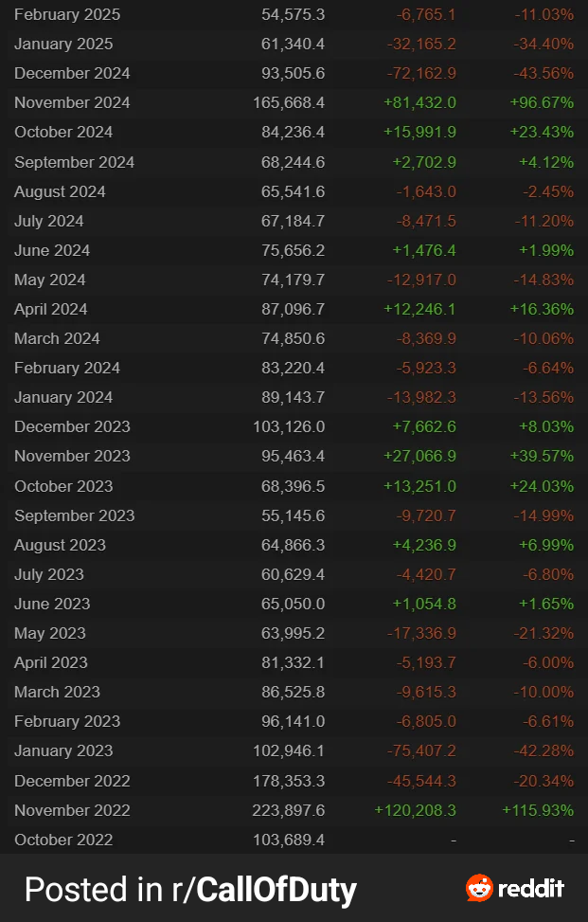The height and width of the screenshot is (922, 588).
Task: Select the May 2023 row label
Action: (x=50, y=633)
